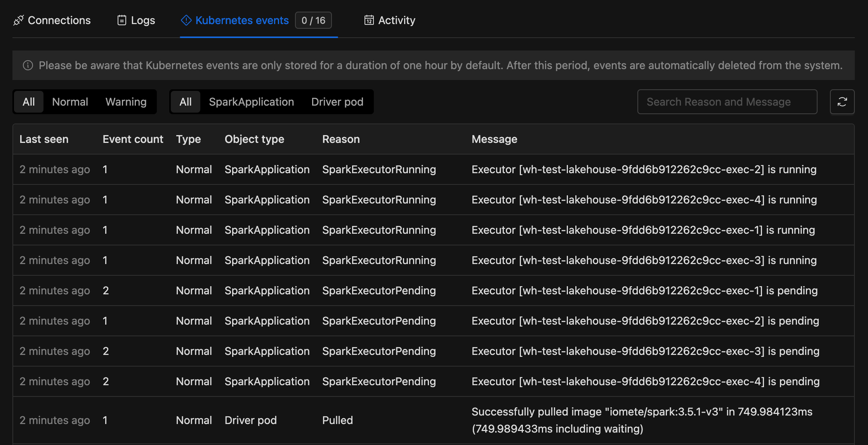The image size is (868, 445).
Task: Expand the All event type dropdown
Action: tap(28, 102)
